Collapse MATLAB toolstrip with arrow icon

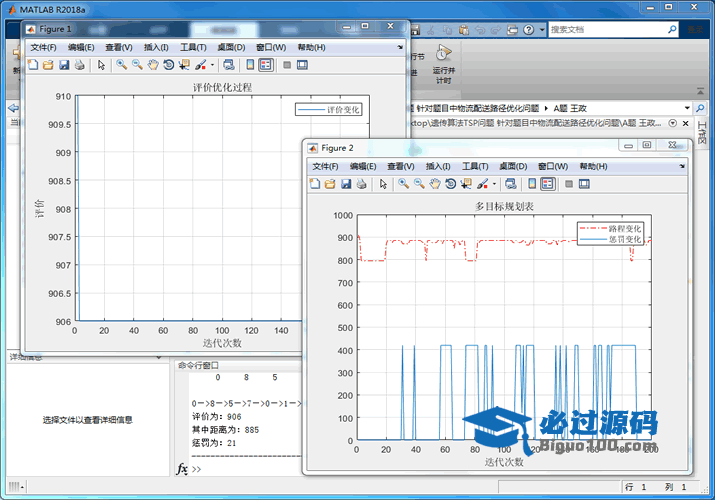pyautogui.click(x=700, y=91)
